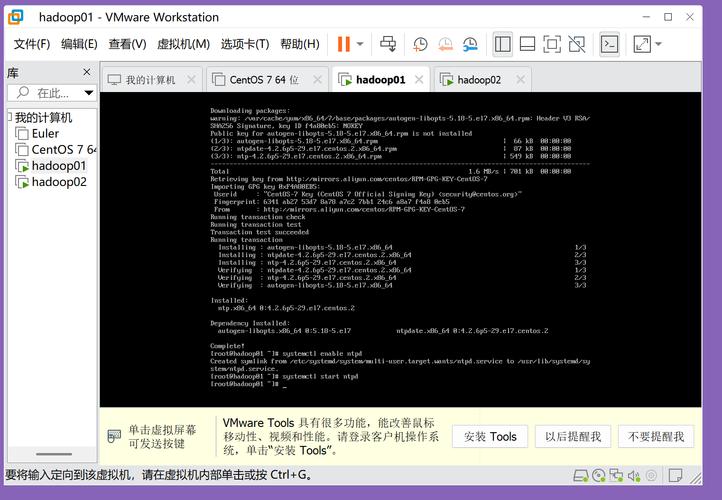Screen dimensions: 722x500
Task: Click the sound card status icon
Action: point(634,475)
